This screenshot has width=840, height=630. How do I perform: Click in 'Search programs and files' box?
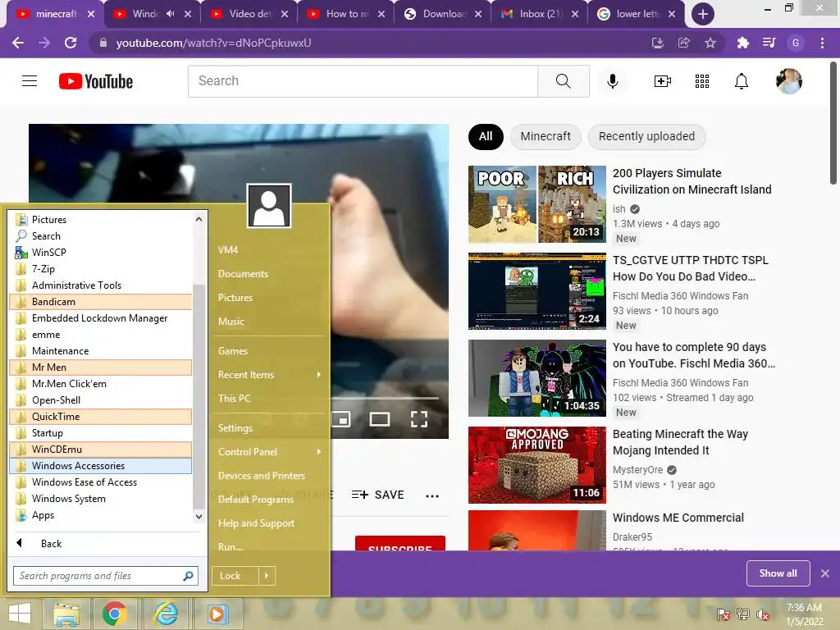coord(98,576)
